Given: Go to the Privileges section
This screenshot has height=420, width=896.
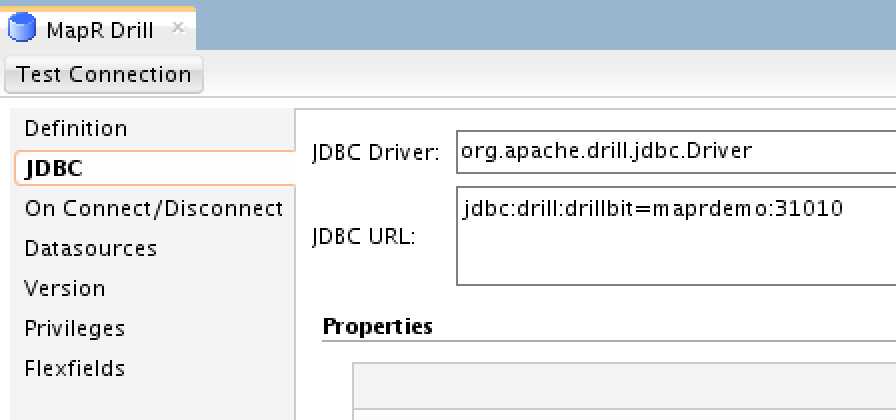Looking at the screenshot, I should coord(75,329).
